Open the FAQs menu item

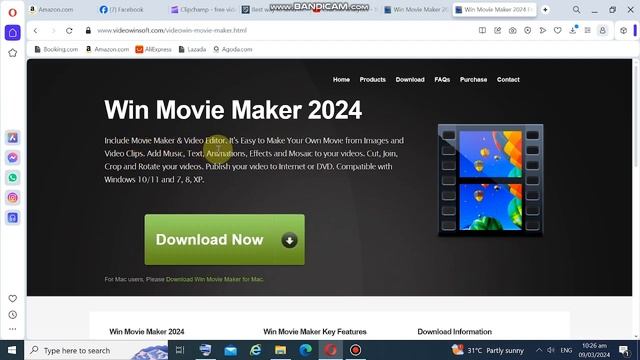coord(442,80)
